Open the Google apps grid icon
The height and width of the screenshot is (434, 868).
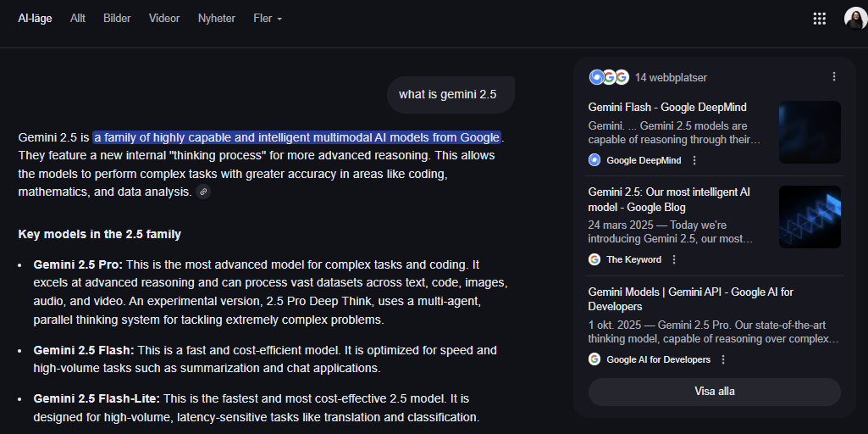[x=819, y=19]
